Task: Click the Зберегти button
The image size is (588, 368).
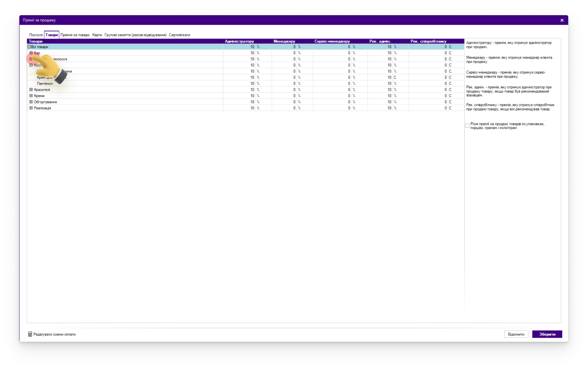Action: coord(547,334)
